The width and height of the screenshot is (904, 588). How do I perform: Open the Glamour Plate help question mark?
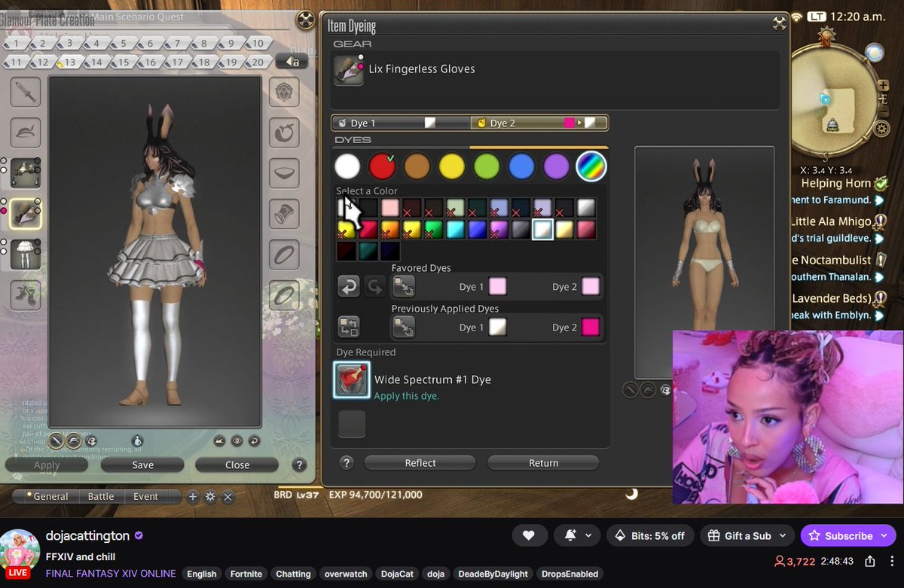tap(299, 465)
